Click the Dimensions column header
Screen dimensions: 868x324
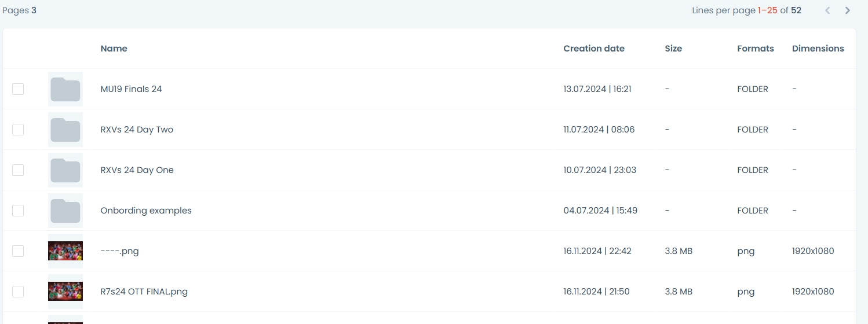818,49
